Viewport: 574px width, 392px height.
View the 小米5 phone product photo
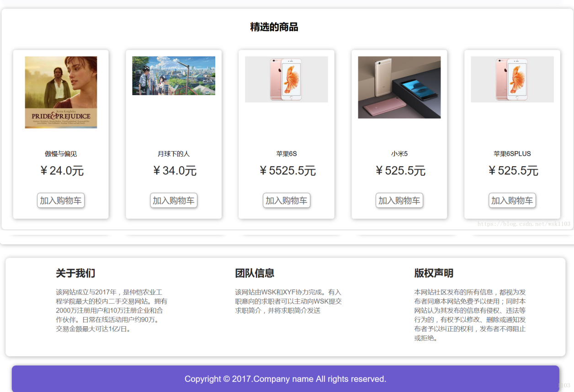[399, 87]
